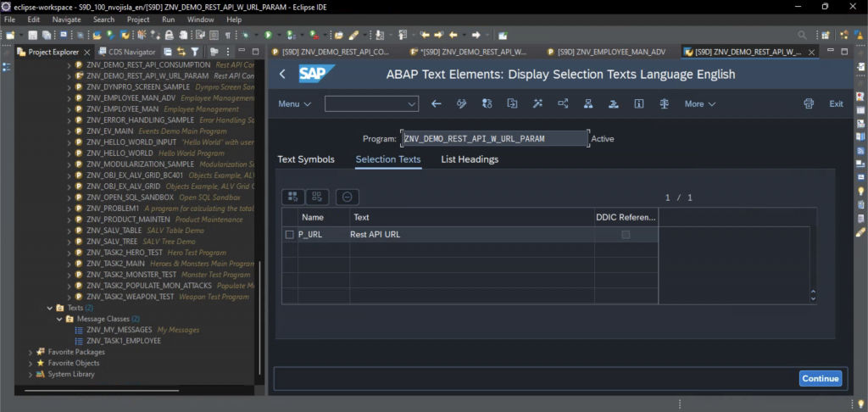Viewport: 868px width, 412px height.
Task: Open the SAP command field dropdown
Action: (x=411, y=104)
